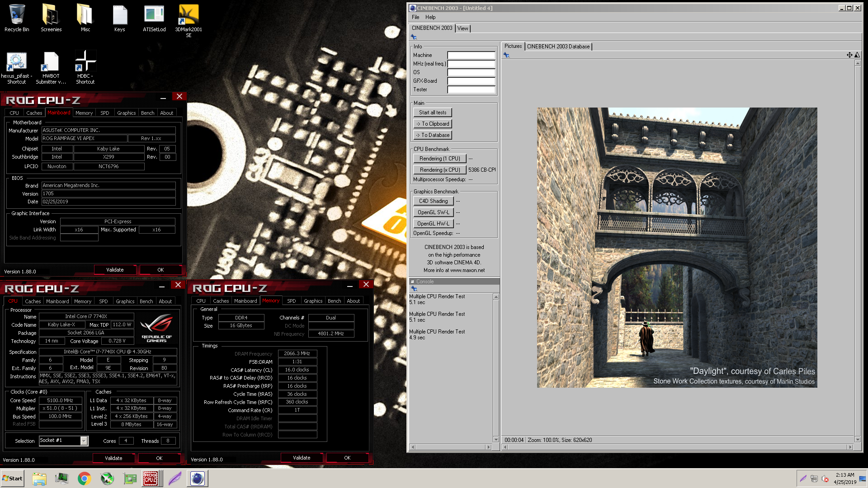Switch to the View tab in CINEBENCH

(x=463, y=28)
